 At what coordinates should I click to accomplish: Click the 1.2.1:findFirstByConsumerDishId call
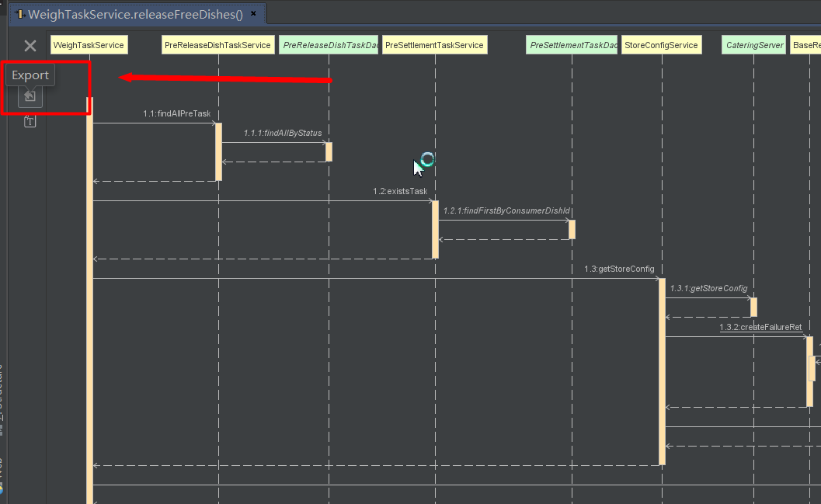(506, 210)
